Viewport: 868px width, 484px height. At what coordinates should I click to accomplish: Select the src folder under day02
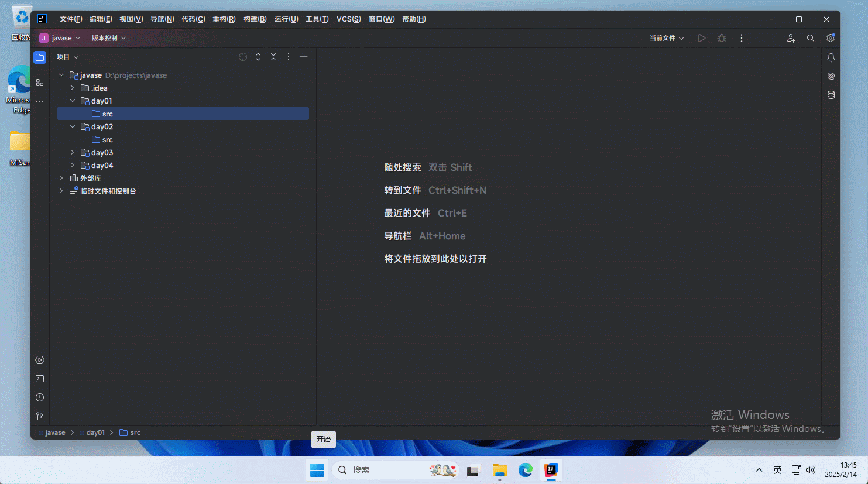point(107,140)
